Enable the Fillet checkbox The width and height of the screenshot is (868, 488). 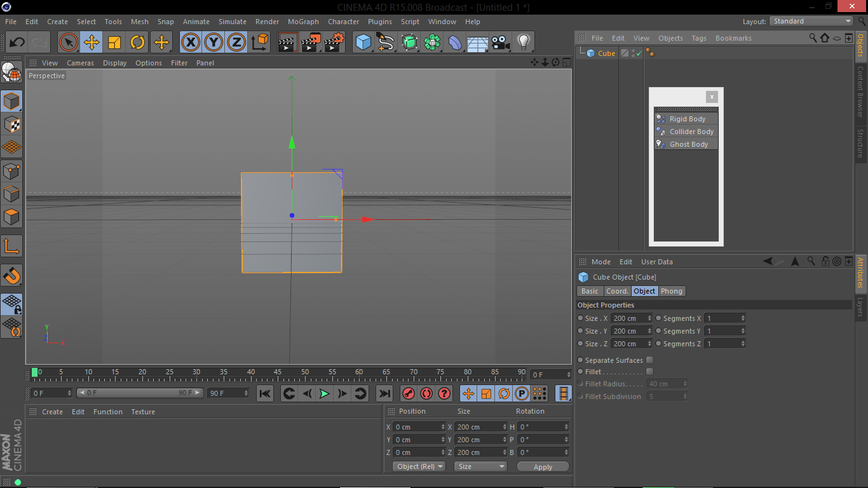pos(649,372)
